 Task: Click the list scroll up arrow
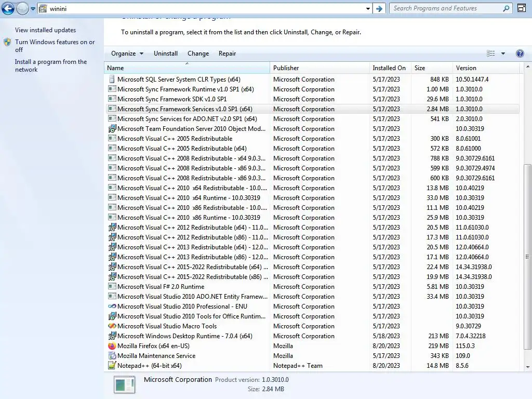(528, 67)
